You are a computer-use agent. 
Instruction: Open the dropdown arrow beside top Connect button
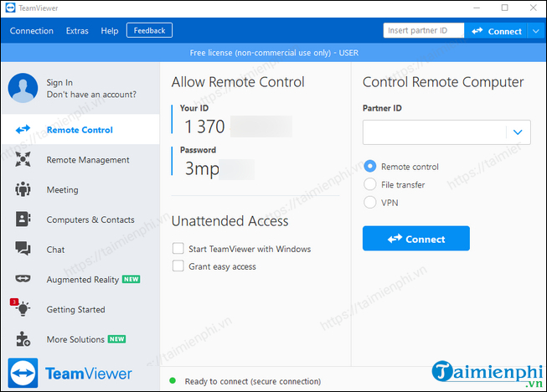(x=536, y=31)
